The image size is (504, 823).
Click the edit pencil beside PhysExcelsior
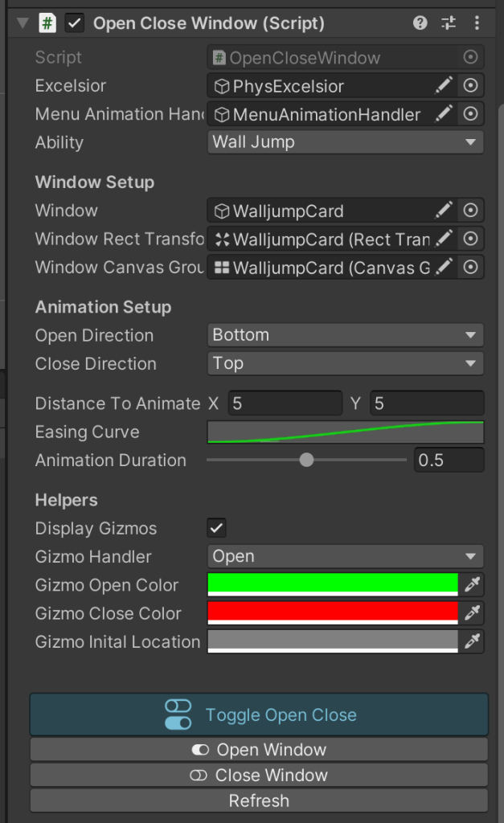tap(444, 86)
